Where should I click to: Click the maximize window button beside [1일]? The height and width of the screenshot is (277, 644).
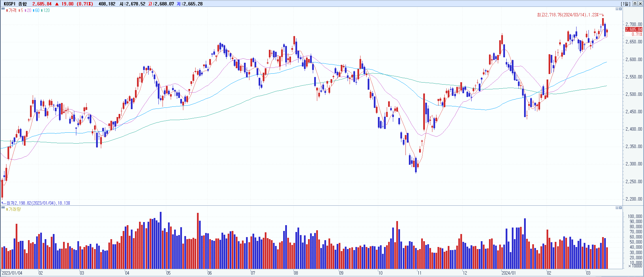[635, 4]
